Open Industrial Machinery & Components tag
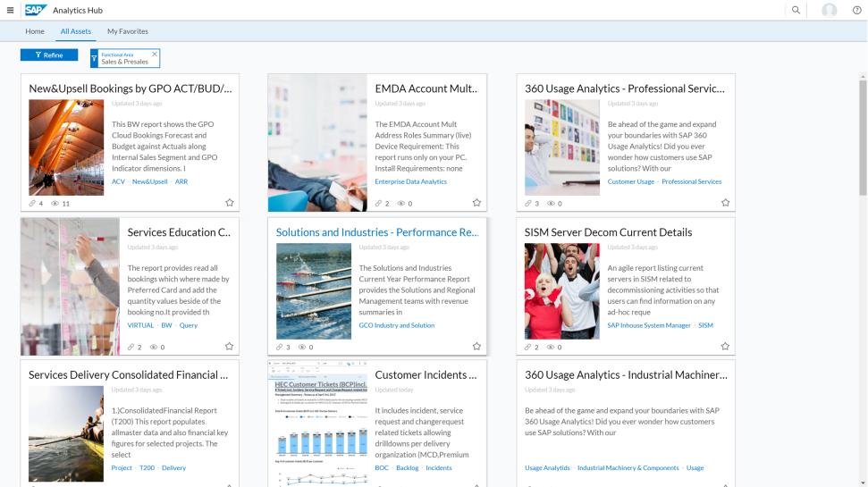This screenshot has height=487, width=868. pyautogui.click(x=628, y=467)
